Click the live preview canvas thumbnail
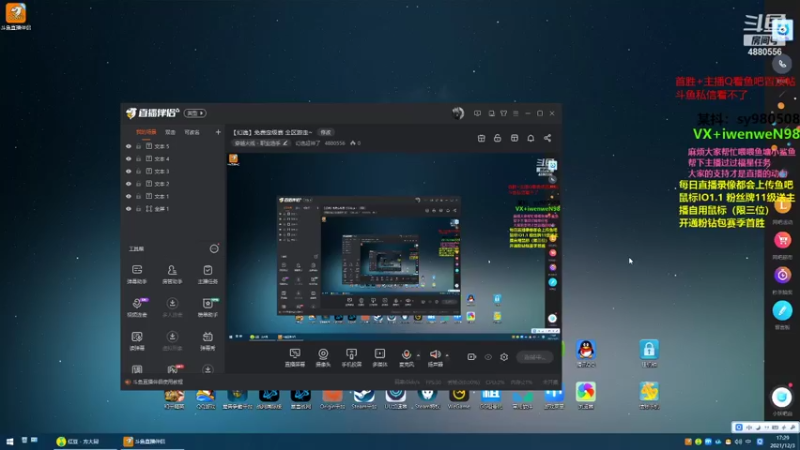Screen dimensions: 800x450 click(x=393, y=246)
